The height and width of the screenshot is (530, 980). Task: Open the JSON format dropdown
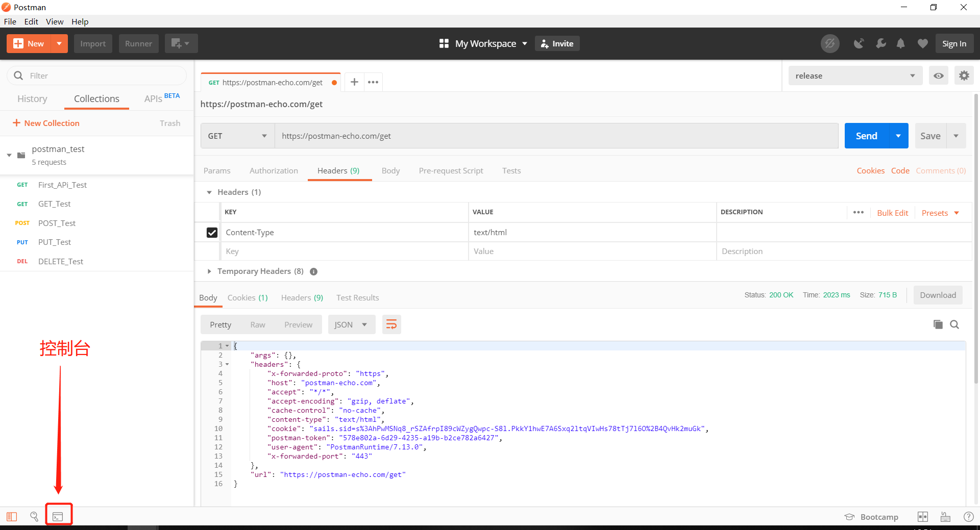pos(352,324)
